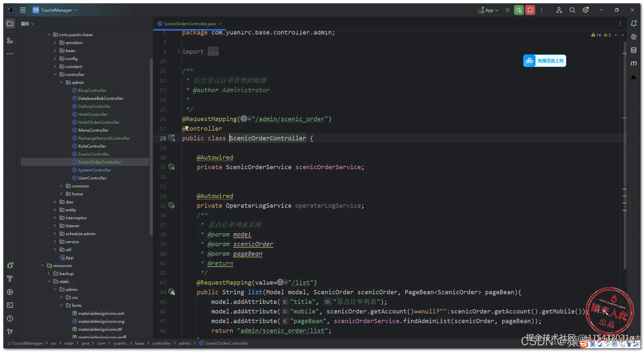644x352 pixels.
Task: Open HotelController in the project tree
Action: (x=93, y=114)
